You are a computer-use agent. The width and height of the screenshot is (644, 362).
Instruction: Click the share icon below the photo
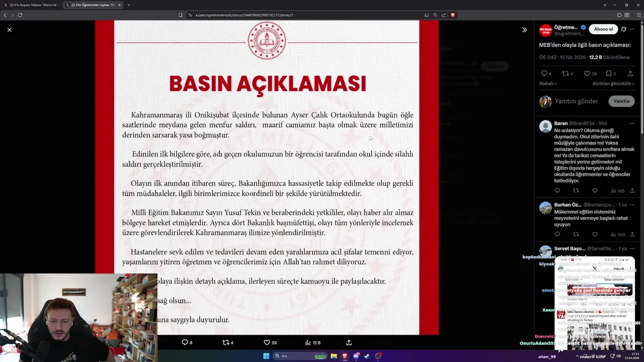pyautogui.click(x=349, y=342)
